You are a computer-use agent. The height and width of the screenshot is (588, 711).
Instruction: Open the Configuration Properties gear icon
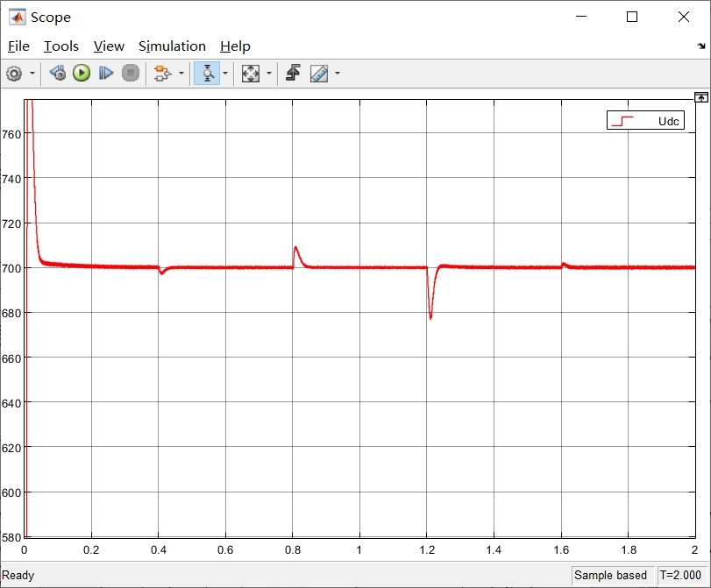click(14, 73)
